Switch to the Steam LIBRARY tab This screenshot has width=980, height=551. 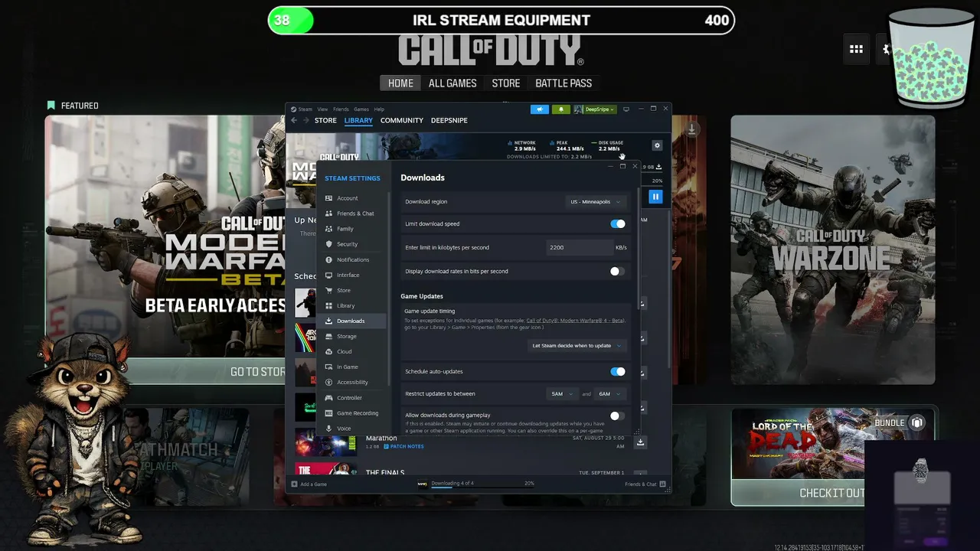358,120
